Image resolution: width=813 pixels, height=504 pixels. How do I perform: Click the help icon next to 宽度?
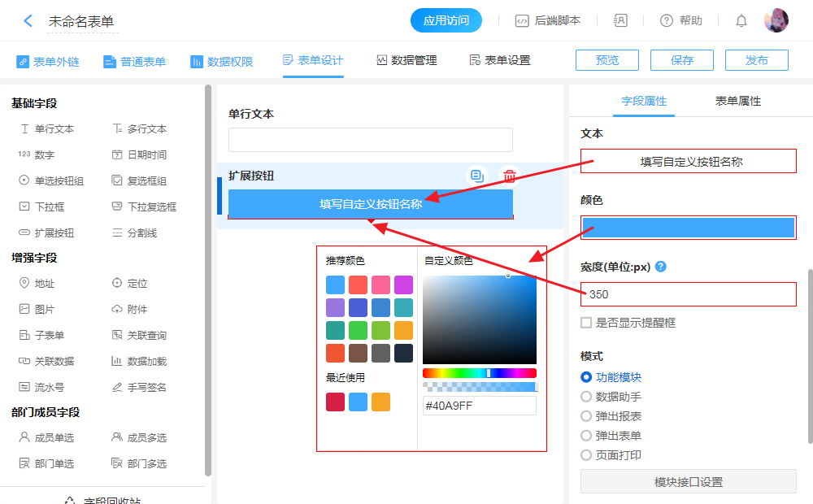661,267
